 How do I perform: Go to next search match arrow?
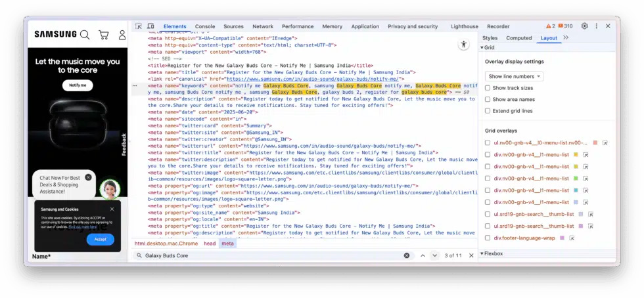pos(434,255)
